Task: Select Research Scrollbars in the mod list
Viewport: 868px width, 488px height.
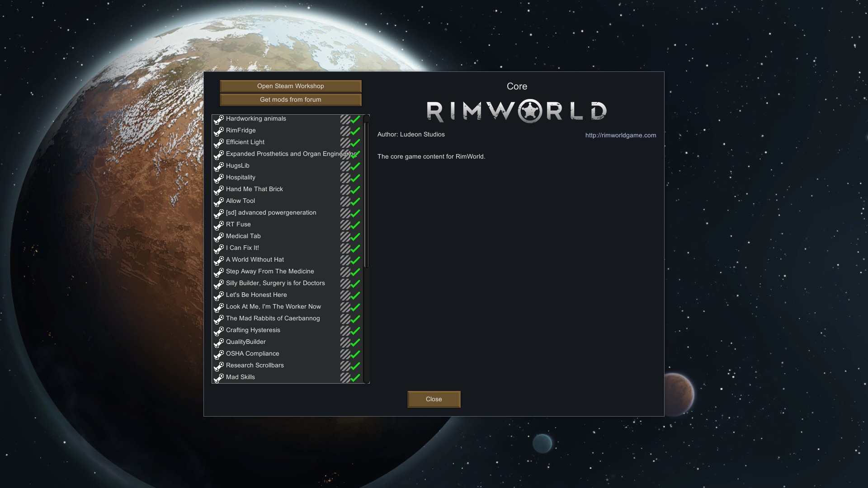Action: pyautogui.click(x=255, y=366)
